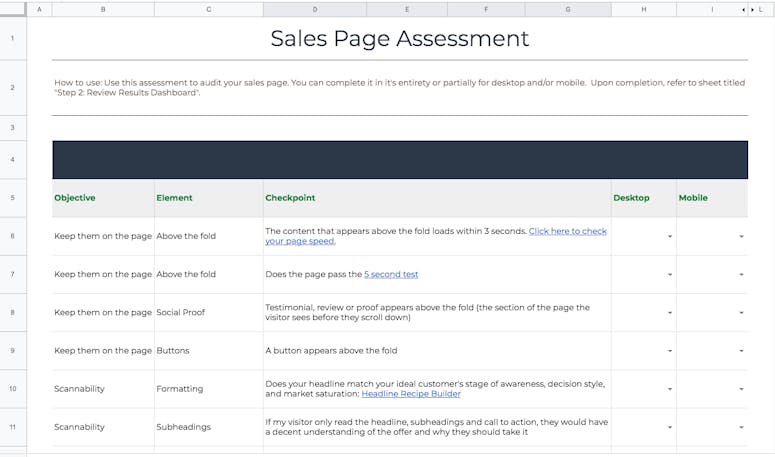Select column B header
This screenshot has height=457, width=775.
point(103,9)
